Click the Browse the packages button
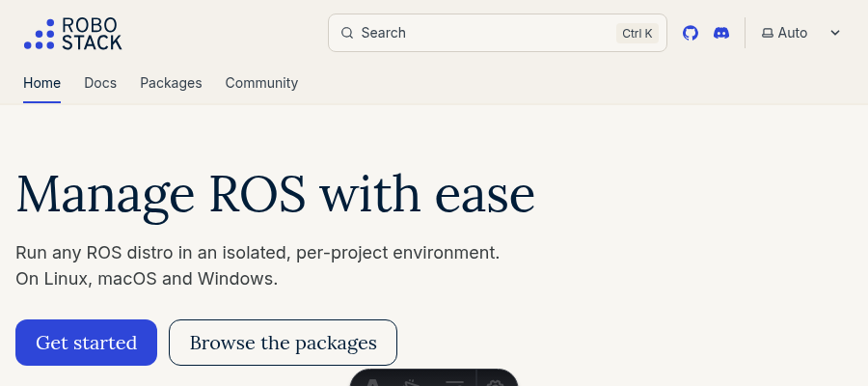 pyautogui.click(x=283, y=343)
